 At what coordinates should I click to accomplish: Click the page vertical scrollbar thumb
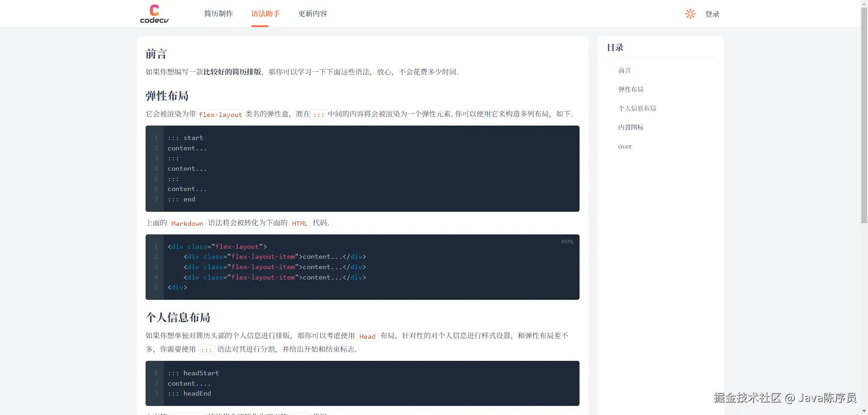pos(864,115)
